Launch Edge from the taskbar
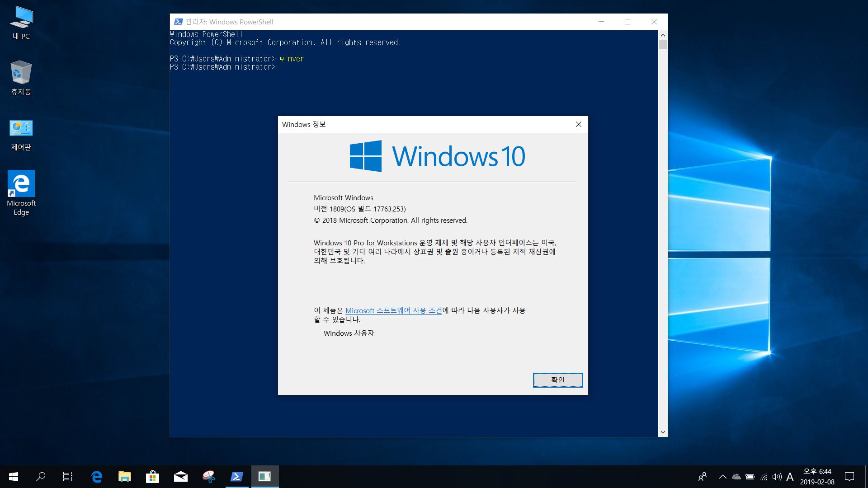868x488 pixels. 97,477
